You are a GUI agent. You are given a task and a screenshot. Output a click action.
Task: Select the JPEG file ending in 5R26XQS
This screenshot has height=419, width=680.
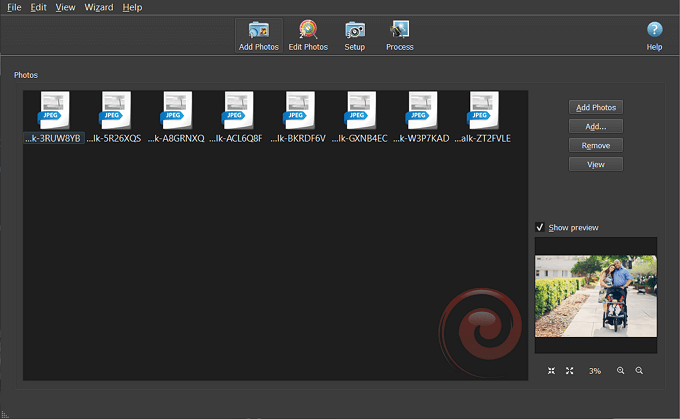(114, 117)
